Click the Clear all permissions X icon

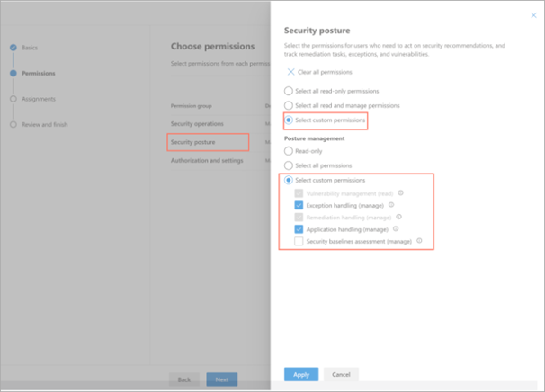[290, 72]
